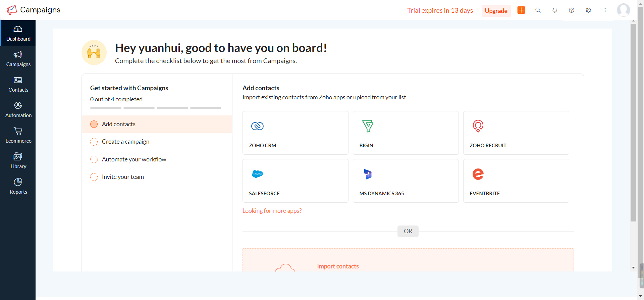Open the three-dot more options menu
The width and height of the screenshot is (644, 300).
605,10
